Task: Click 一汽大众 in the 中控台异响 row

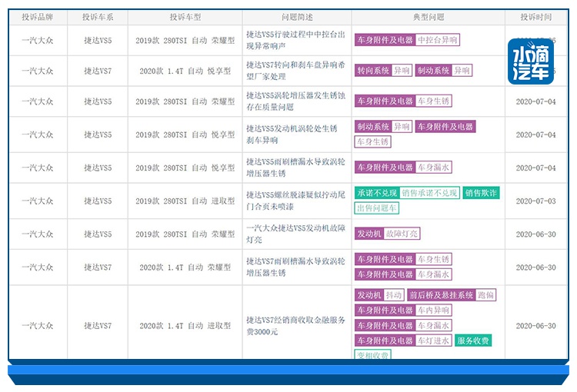Action: click(x=38, y=40)
